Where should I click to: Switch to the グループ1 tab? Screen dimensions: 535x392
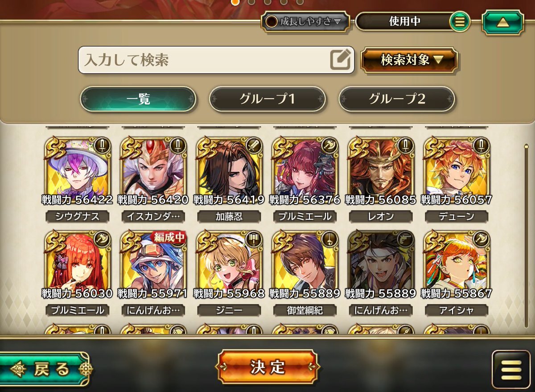point(267,99)
